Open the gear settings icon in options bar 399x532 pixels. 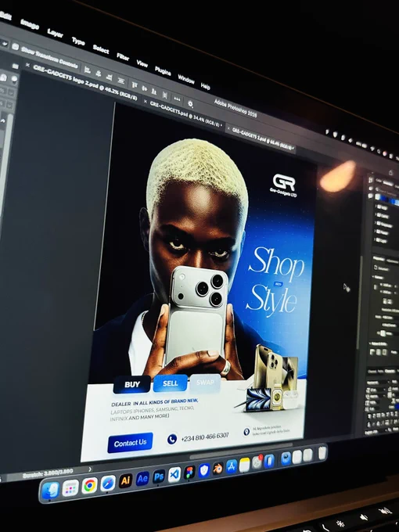pyautogui.click(x=190, y=103)
